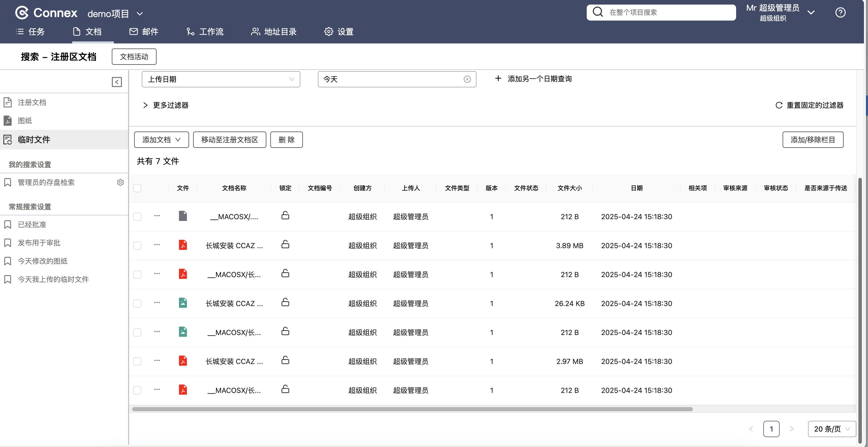Click gear icon beside 管理员的存盘检索
This screenshot has height=447, width=868.
120,182
